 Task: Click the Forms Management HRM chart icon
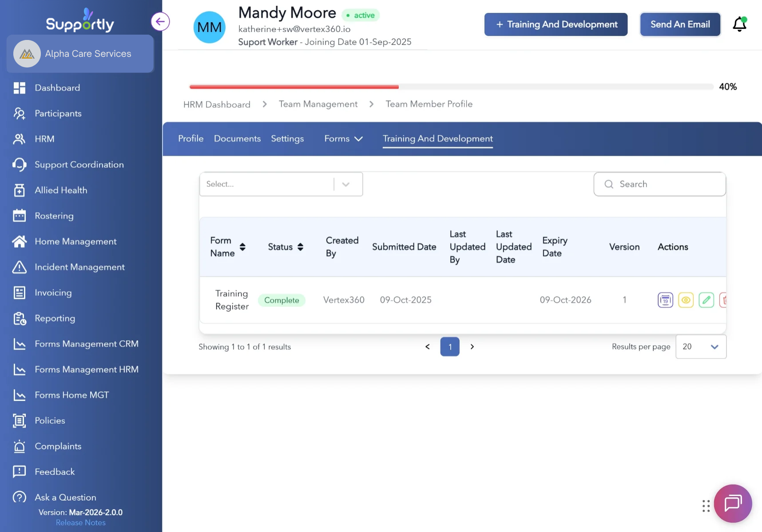point(20,369)
